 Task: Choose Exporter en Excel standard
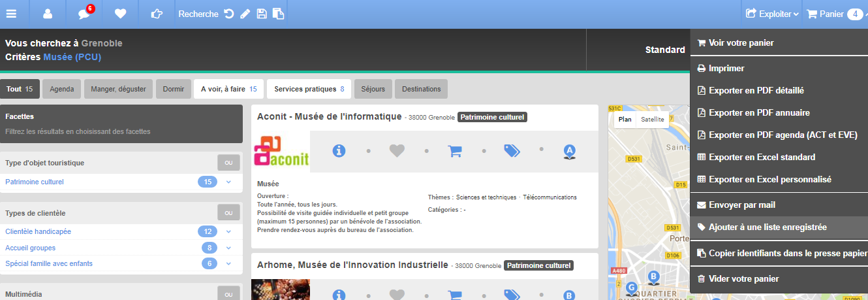779,157
